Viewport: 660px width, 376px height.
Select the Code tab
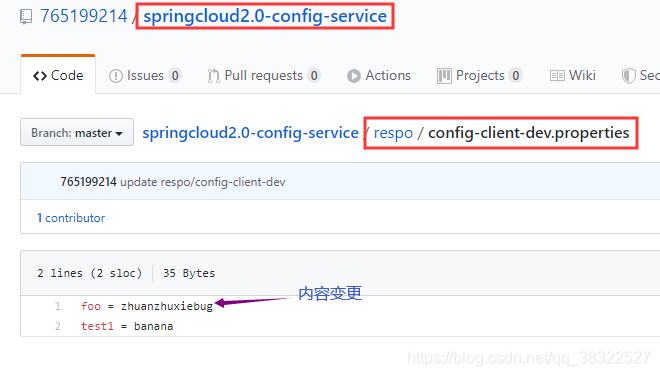point(58,75)
